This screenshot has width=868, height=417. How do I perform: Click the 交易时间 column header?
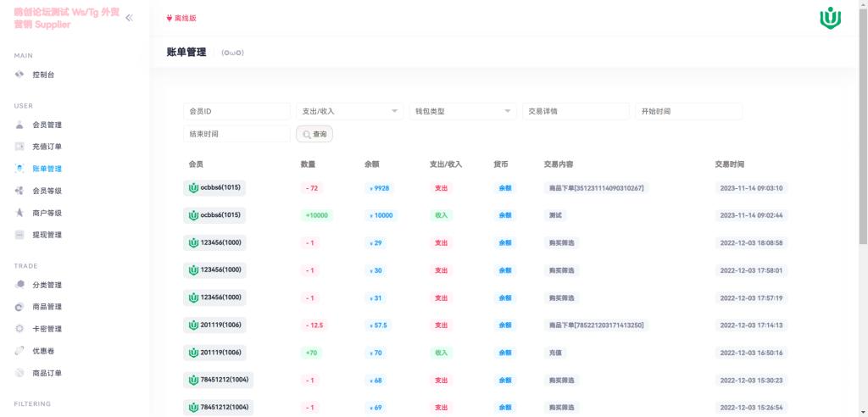coord(729,164)
